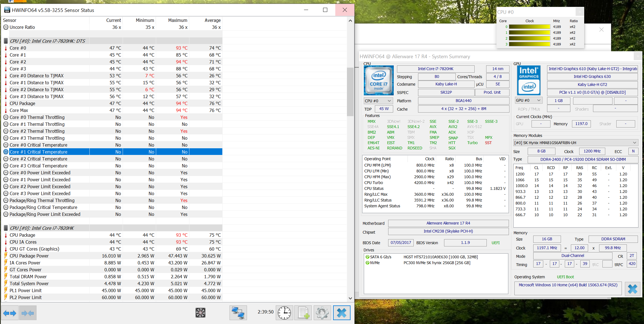Open the GPU #0 selector dropdown
This screenshot has height=324, width=644.
529,100
